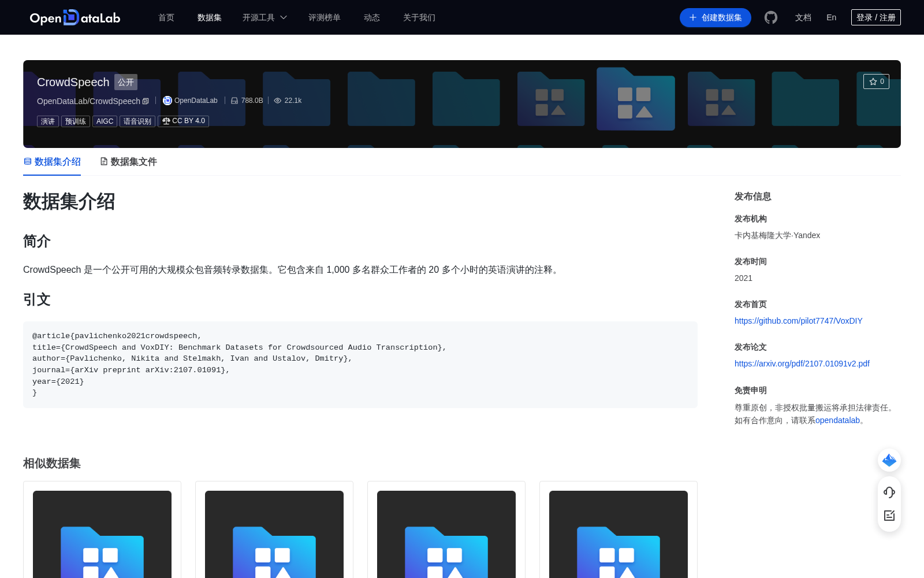This screenshot has height=578, width=924.
Task: Click the 语音识别 tag
Action: 137,121
